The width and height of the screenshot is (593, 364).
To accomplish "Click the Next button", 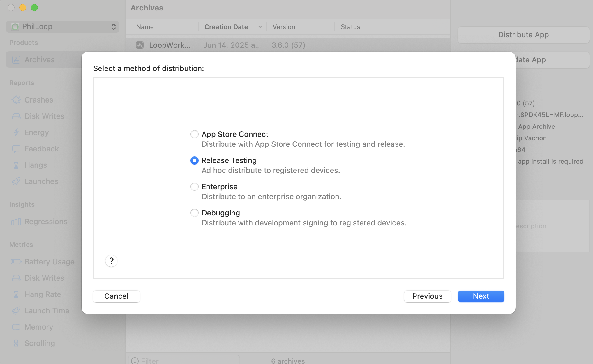I will point(481,296).
